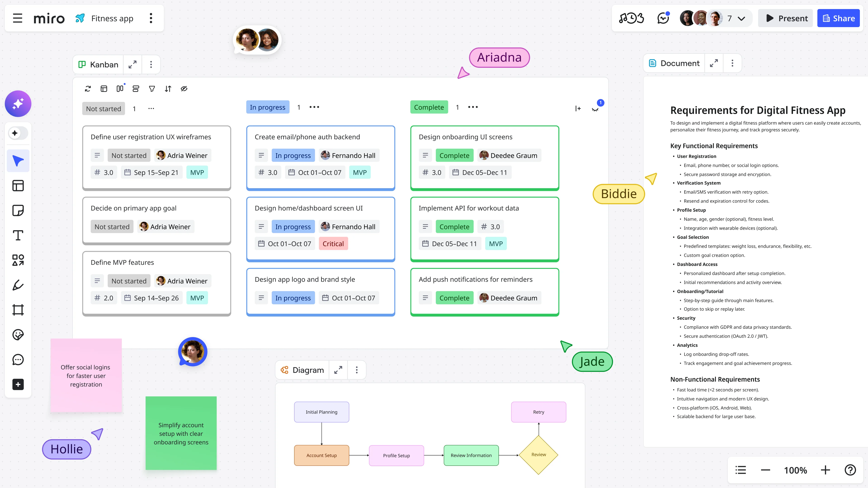The width and height of the screenshot is (868, 488).
Task: Expand the Kanban widget to fullscreen
Action: pos(132,64)
